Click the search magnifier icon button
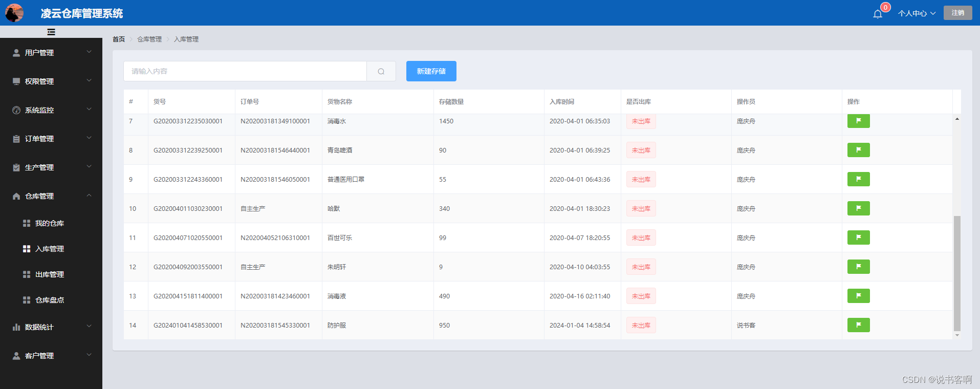Image resolution: width=980 pixels, height=389 pixels. [x=381, y=71]
